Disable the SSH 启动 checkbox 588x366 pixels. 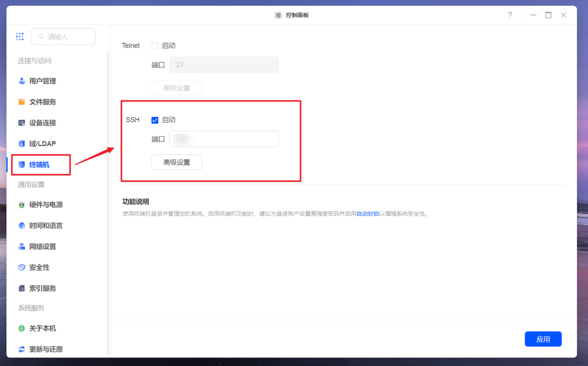tap(154, 120)
